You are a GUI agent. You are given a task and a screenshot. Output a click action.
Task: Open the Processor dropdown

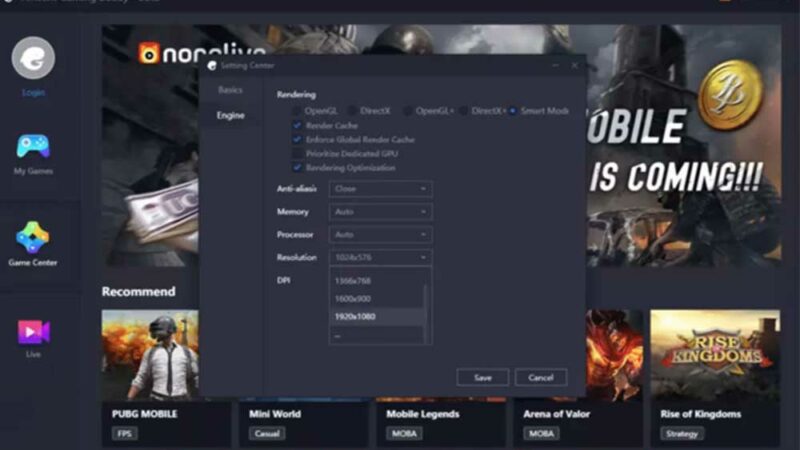tap(381, 235)
